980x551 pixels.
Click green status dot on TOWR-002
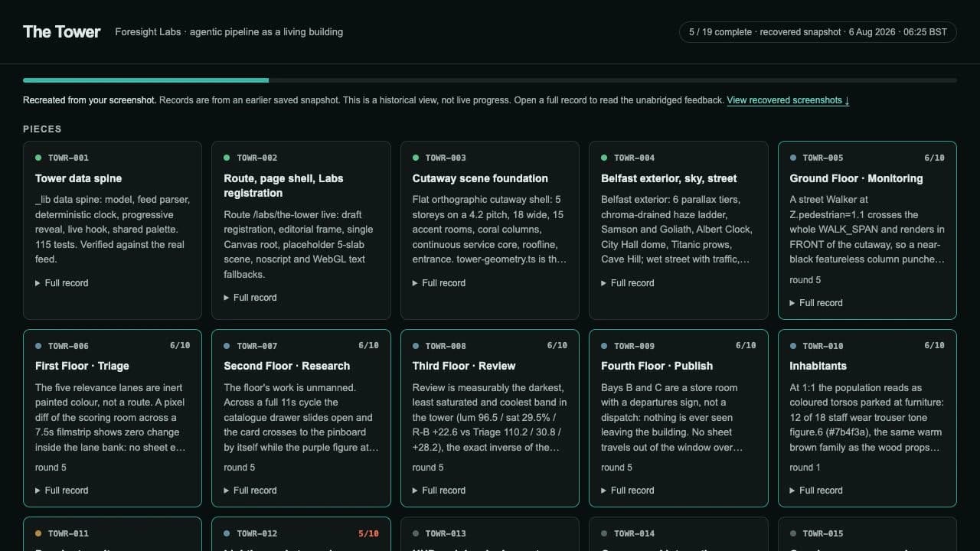(227, 158)
